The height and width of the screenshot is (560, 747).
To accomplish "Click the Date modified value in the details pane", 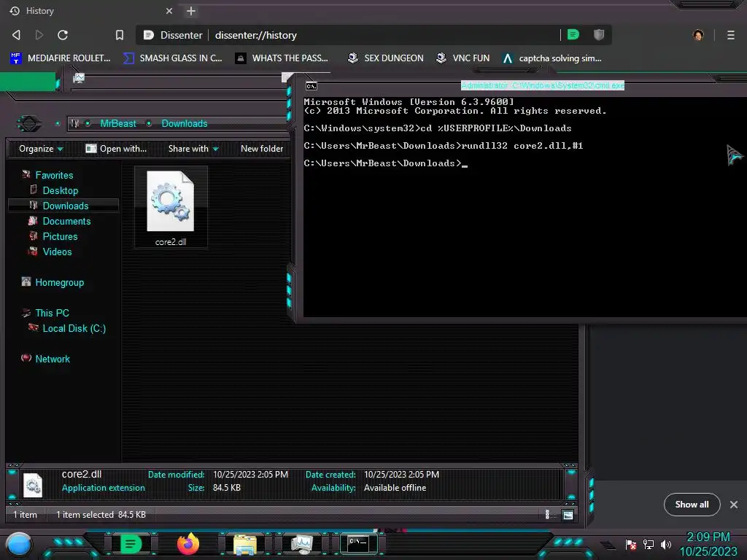I will point(251,474).
